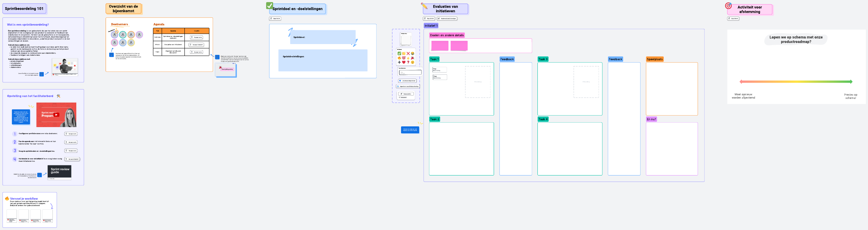
Task: Select the first participant avatar under Deelnemers
Action: [x=114, y=35]
